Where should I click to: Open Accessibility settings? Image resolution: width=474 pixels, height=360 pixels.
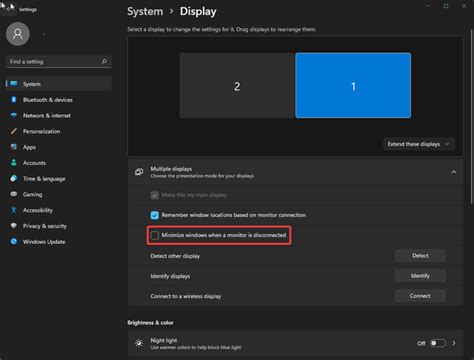pyautogui.click(x=59, y=210)
